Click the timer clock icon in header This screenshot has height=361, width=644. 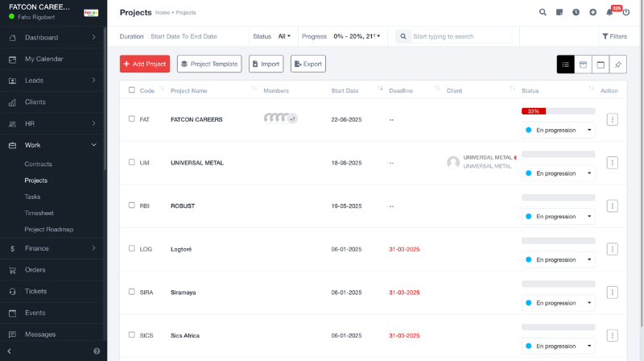click(576, 12)
